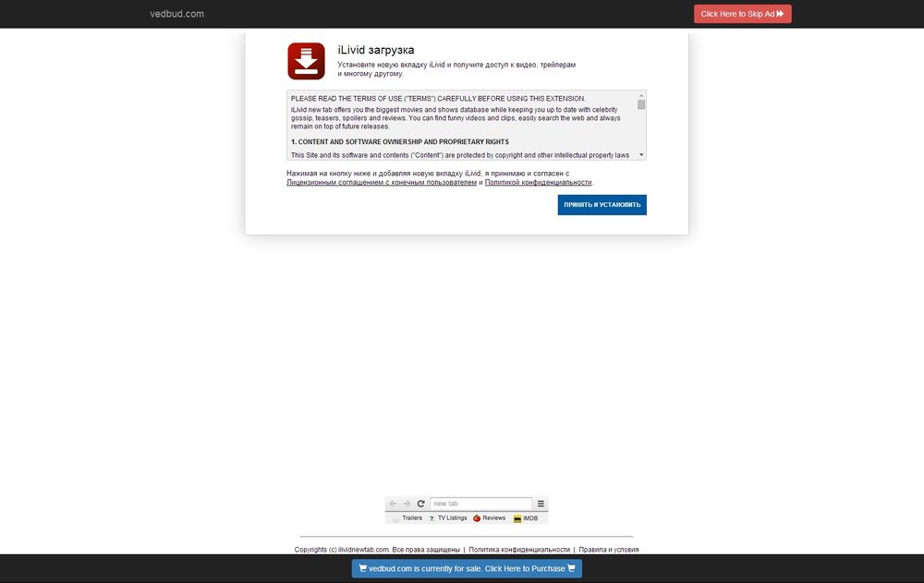The height and width of the screenshot is (583, 924).
Task: Click the forward arrow in browser preview
Action: tap(407, 504)
